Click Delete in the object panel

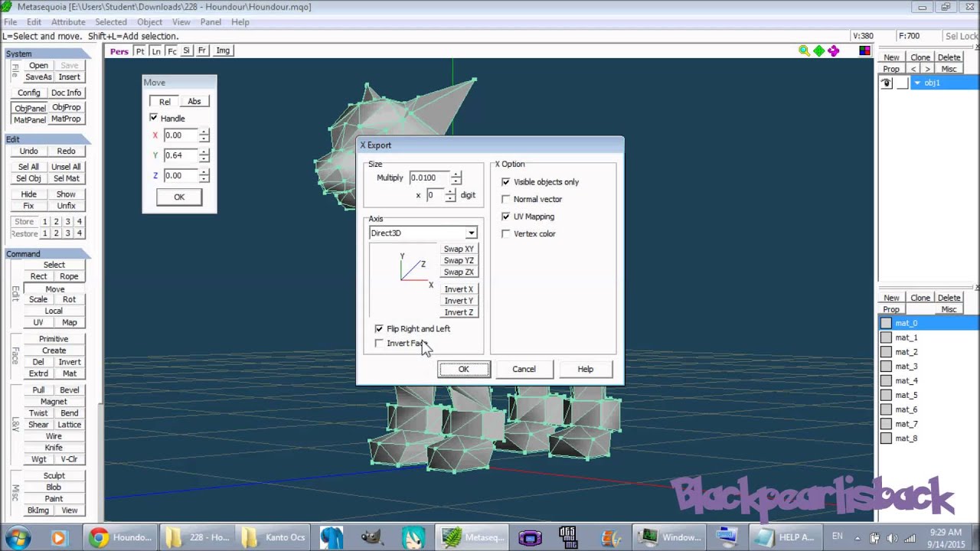click(949, 57)
